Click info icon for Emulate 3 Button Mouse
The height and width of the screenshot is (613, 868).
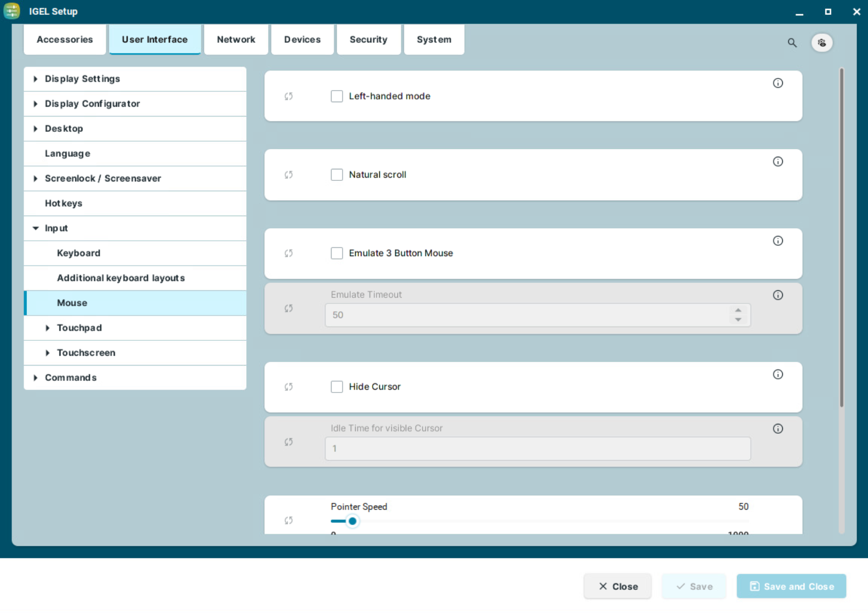[777, 241]
